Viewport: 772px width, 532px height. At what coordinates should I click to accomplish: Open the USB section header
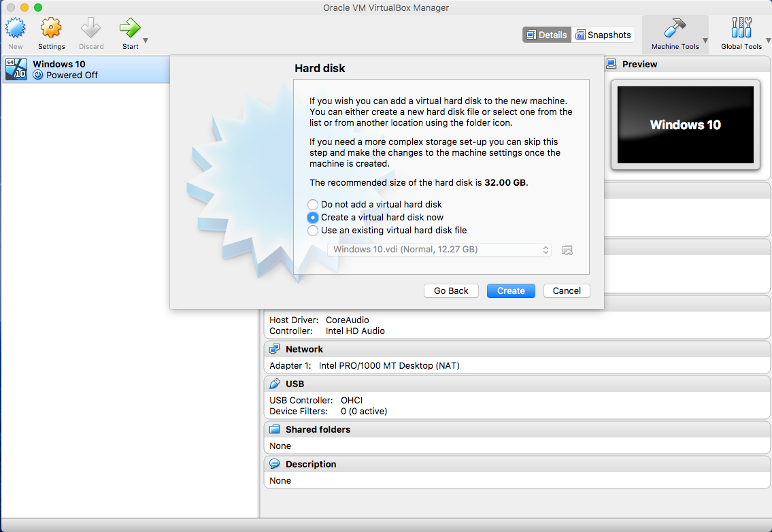[x=517, y=384]
